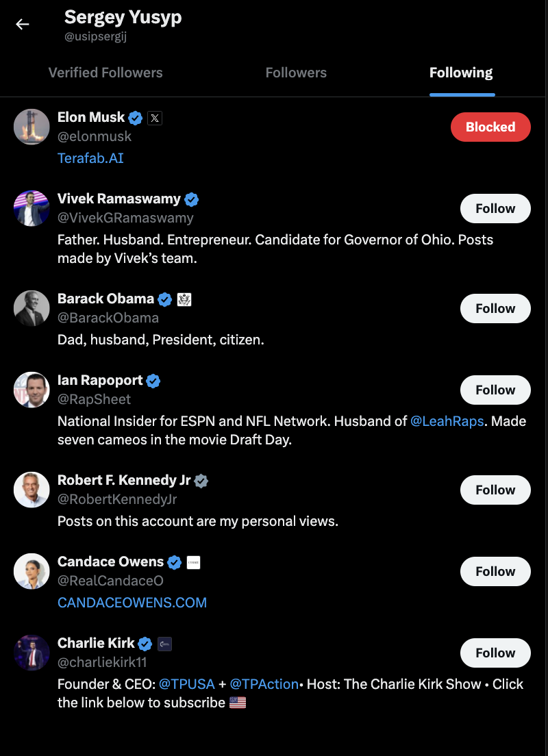Select the Following tab
548x756 pixels.
pyautogui.click(x=461, y=73)
